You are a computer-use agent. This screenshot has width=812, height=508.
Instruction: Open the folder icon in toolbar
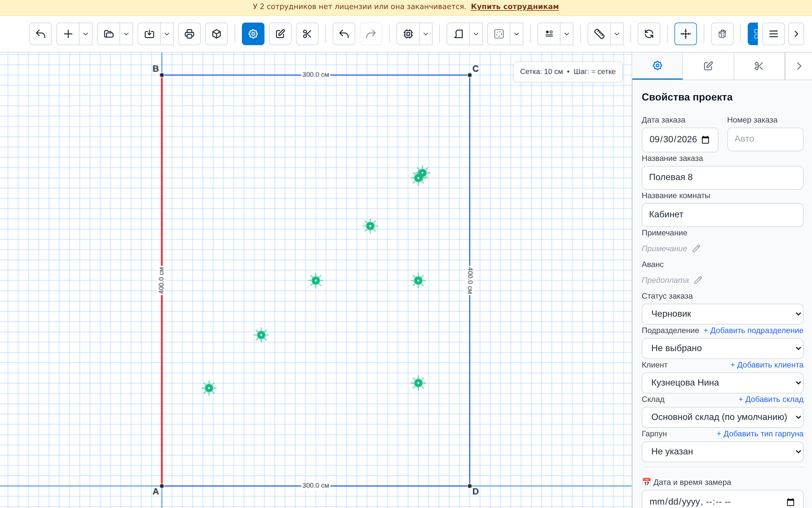pos(109,34)
